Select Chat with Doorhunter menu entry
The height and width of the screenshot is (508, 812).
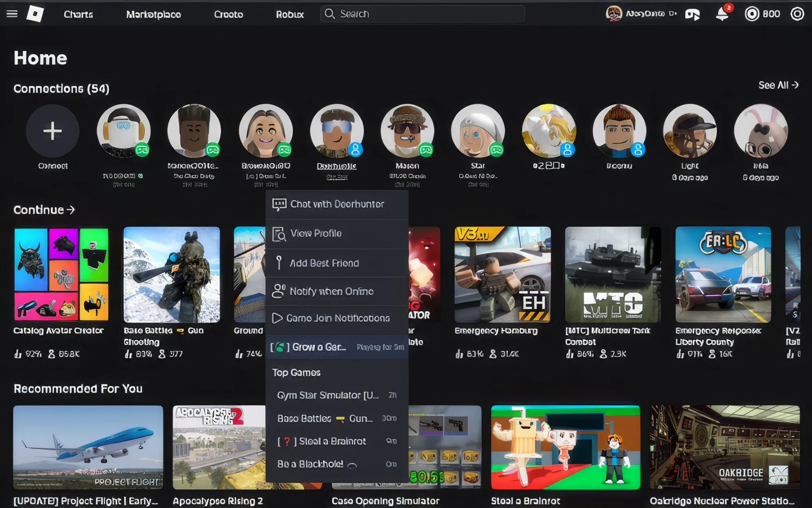(337, 204)
